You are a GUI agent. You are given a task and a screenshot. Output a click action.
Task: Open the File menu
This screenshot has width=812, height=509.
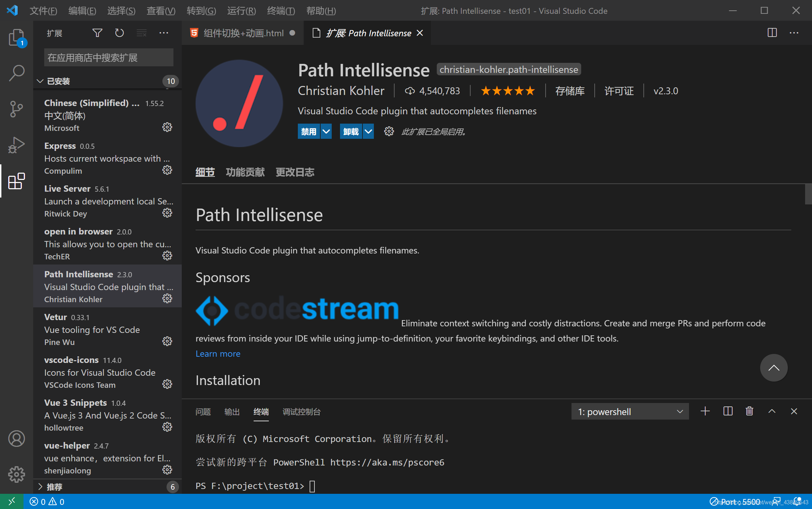point(43,11)
